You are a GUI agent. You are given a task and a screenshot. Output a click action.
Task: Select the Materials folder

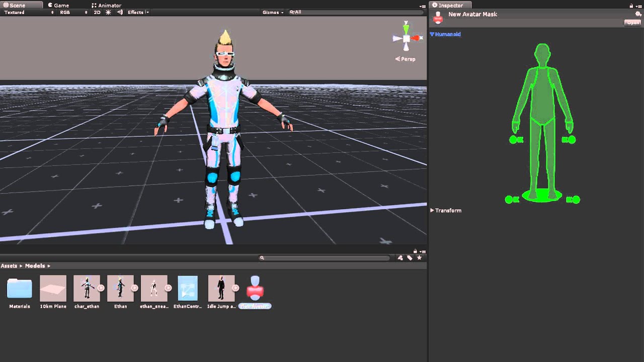(x=20, y=288)
